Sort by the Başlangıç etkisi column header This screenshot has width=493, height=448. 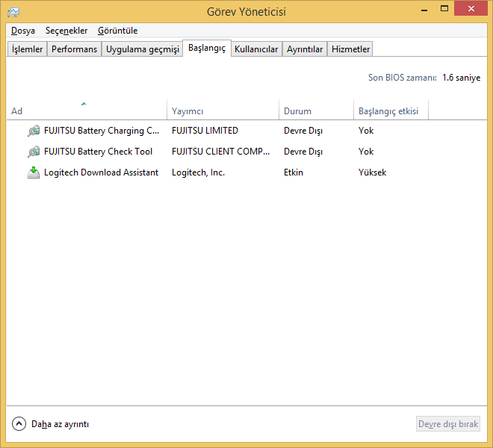391,110
